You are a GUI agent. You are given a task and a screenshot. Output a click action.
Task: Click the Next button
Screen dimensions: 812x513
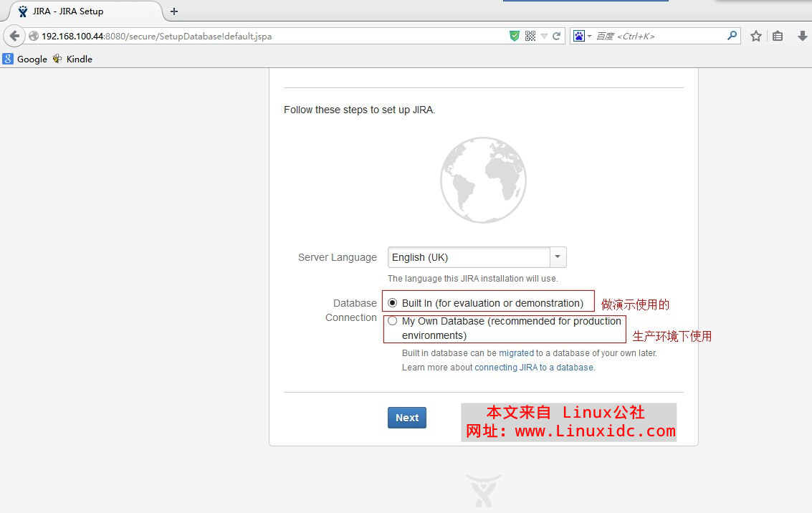point(406,417)
